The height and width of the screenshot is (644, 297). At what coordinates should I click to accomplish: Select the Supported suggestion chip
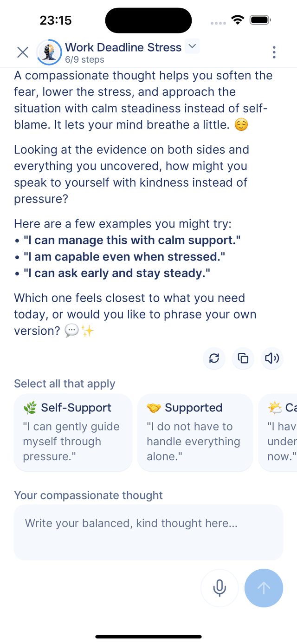195,432
